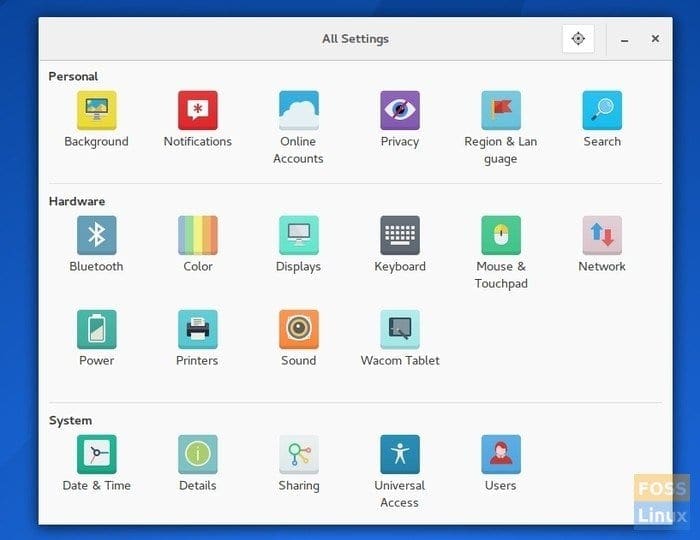Open Date & Time clock icon
Viewport: 700px width, 540px height.
pos(96,454)
